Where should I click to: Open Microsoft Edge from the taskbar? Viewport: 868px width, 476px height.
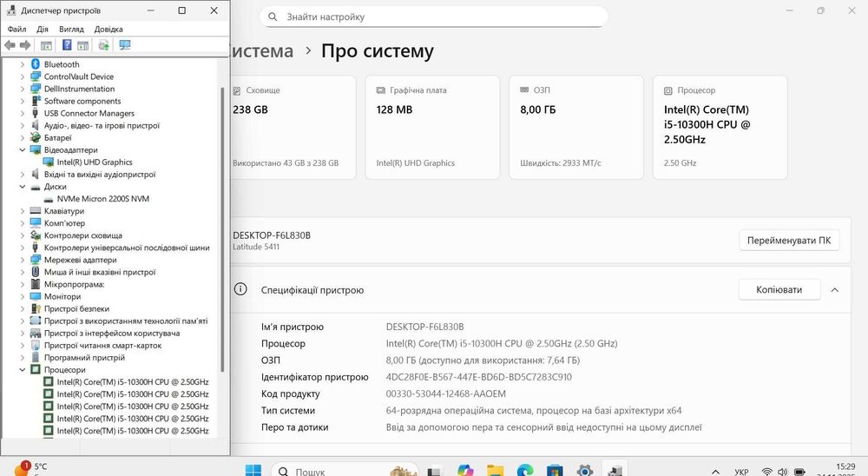[525, 471]
